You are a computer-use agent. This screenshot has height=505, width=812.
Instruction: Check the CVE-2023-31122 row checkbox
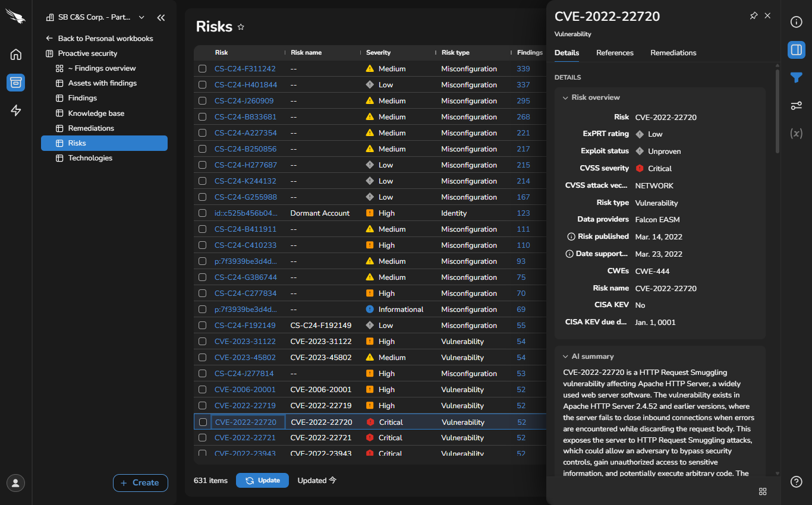click(x=202, y=342)
